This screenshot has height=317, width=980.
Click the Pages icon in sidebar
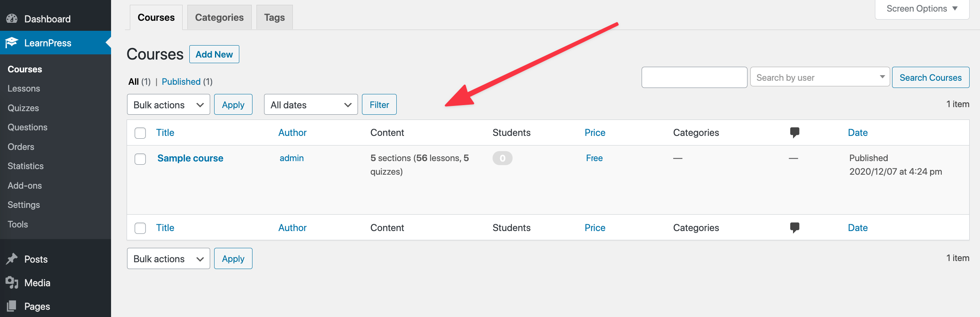[12, 306]
